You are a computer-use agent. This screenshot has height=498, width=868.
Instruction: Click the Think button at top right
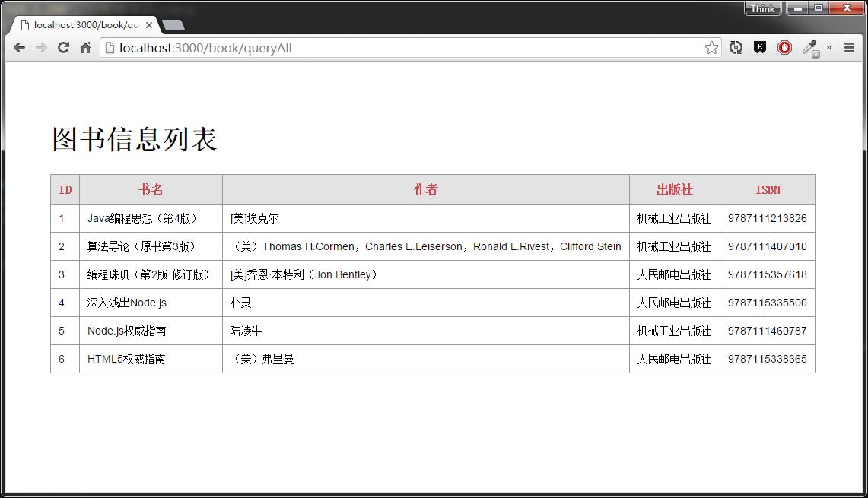[761, 8]
